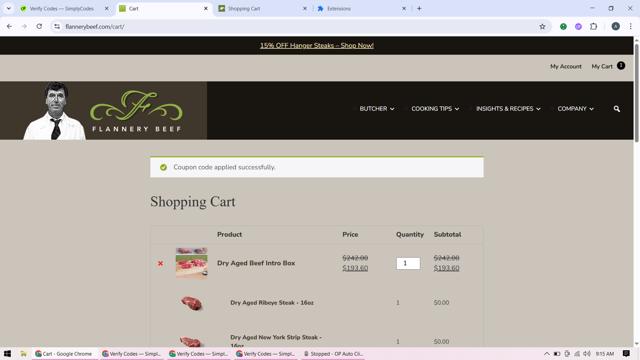640x360 pixels.
Task: Open Dry Aged Ribeye Steak thumbnail
Action: coord(191,303)
